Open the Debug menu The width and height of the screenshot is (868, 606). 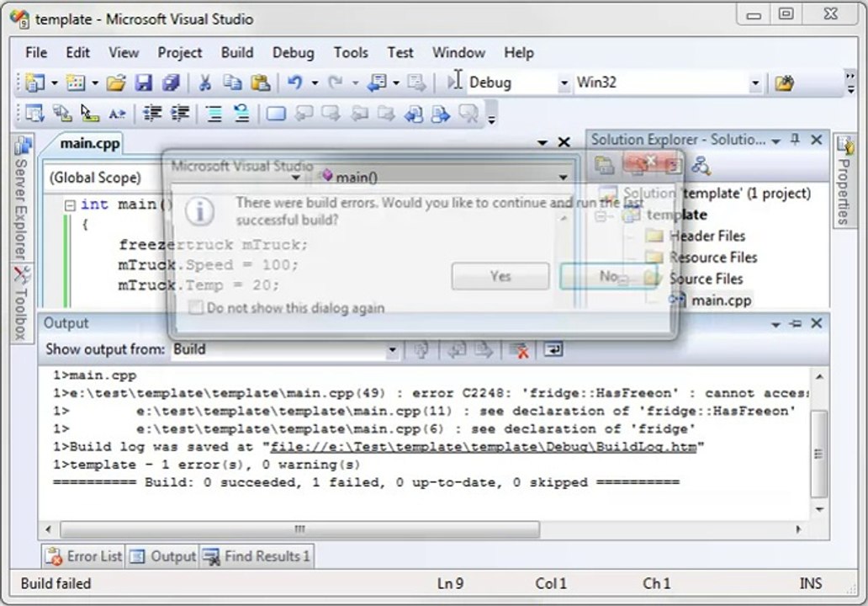294,53
